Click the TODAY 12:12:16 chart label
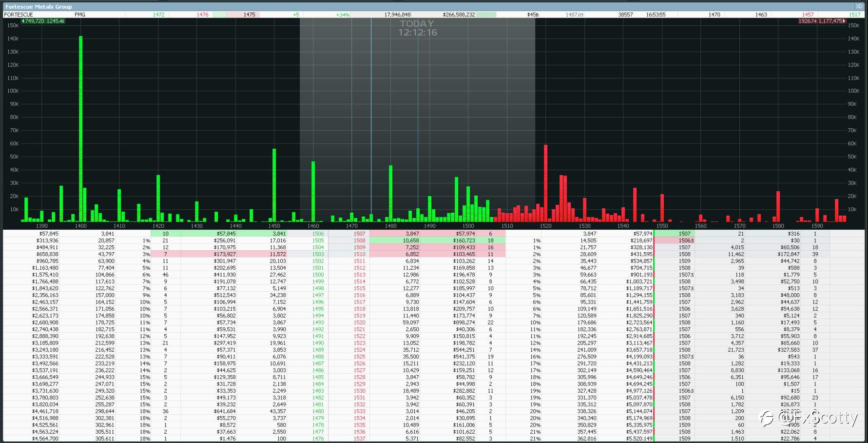The image size is (868, 443). (417, 28)
